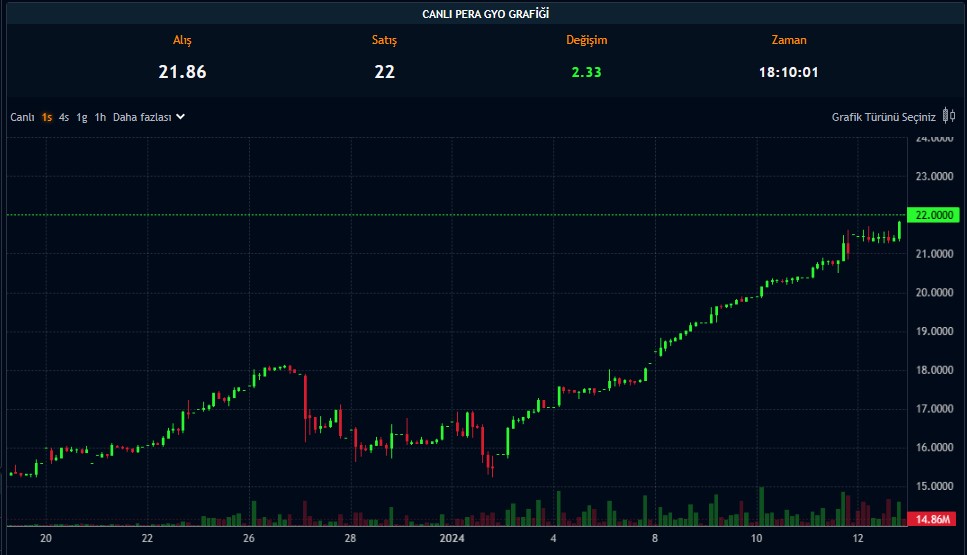Click the latest green candlestick on chart

(900, 230)
